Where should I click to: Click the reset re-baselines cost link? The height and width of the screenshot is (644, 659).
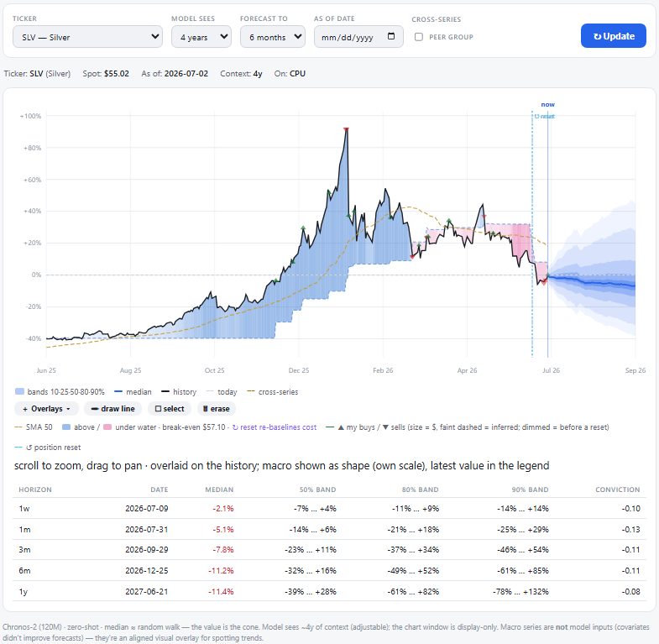click(274, 427)
